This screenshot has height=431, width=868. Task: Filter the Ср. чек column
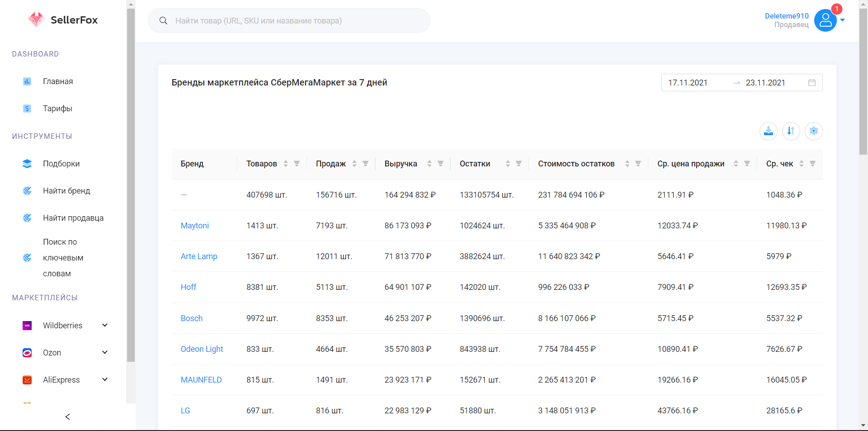[x=813, y=164]
